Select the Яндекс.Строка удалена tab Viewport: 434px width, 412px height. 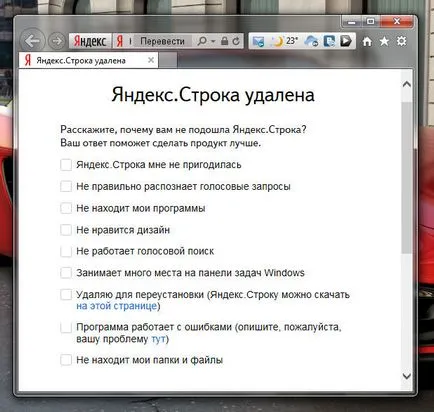pyautogui.click(x=88, y=60)
